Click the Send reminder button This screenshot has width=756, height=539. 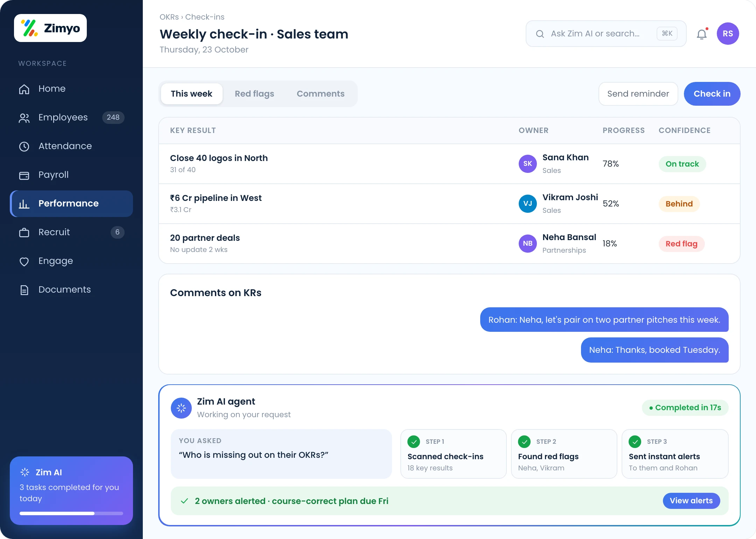[x=638, y=94]
